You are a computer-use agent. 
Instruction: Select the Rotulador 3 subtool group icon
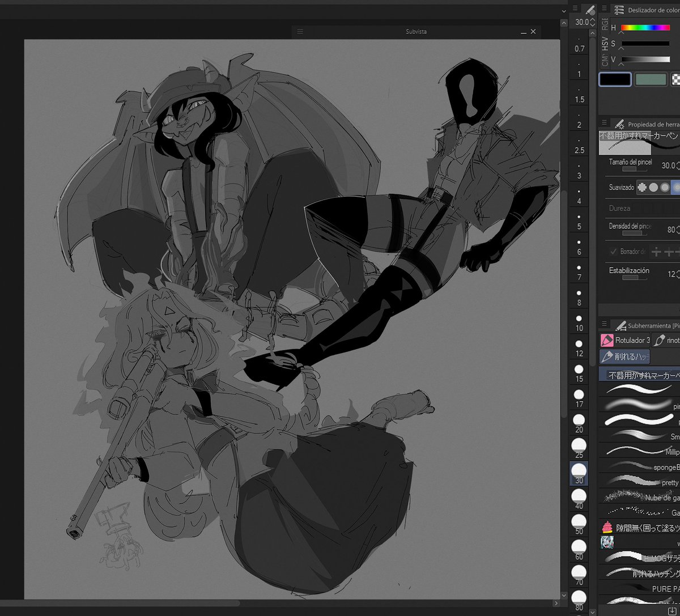pos(607,340)
